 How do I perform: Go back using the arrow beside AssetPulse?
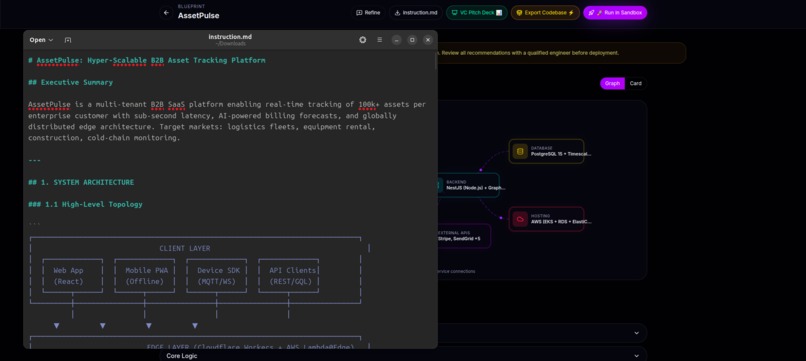point(166,13)
